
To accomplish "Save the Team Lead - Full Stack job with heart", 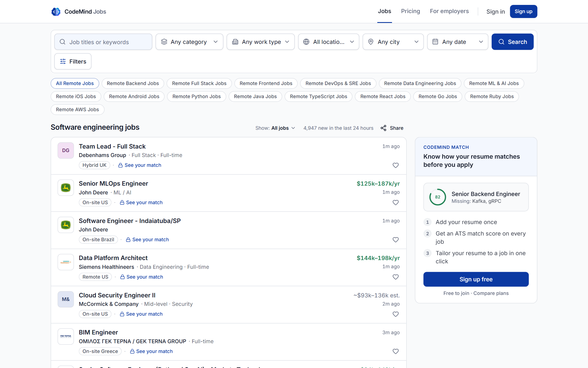I will click(396, 165).
